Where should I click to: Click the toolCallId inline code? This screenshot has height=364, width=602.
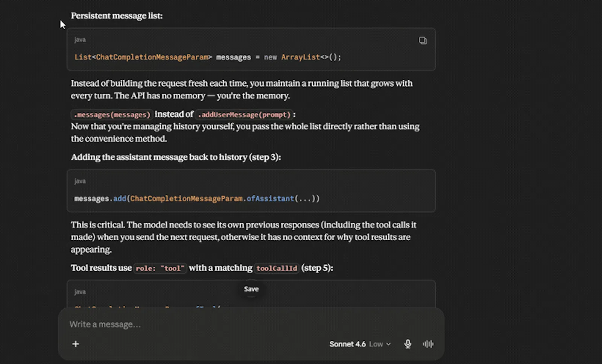277,268
